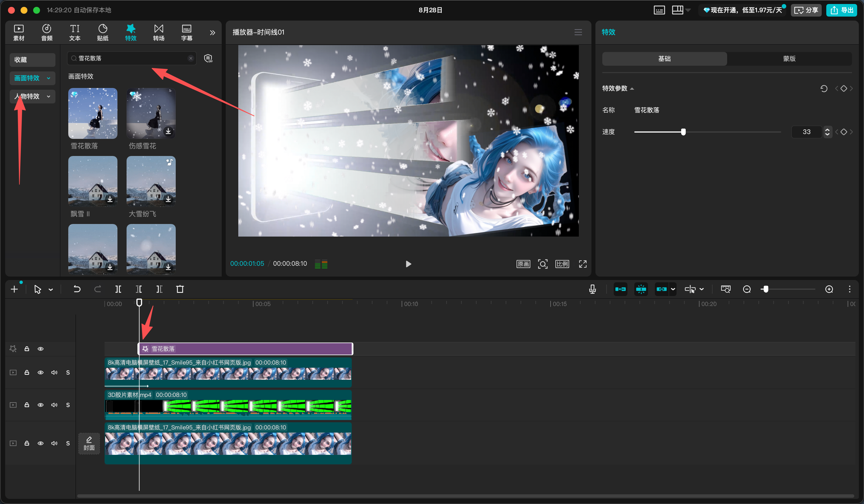Open the 文本 text tab
864x504 pixels.
75,32
